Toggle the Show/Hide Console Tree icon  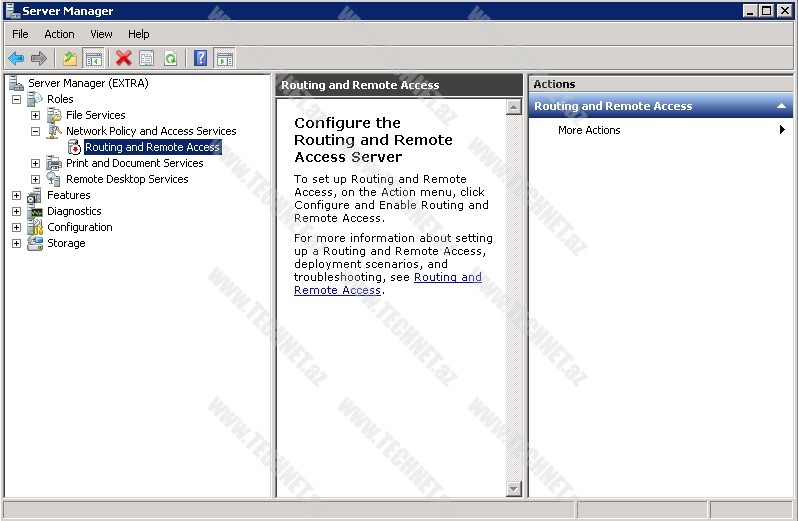(93, 59)
